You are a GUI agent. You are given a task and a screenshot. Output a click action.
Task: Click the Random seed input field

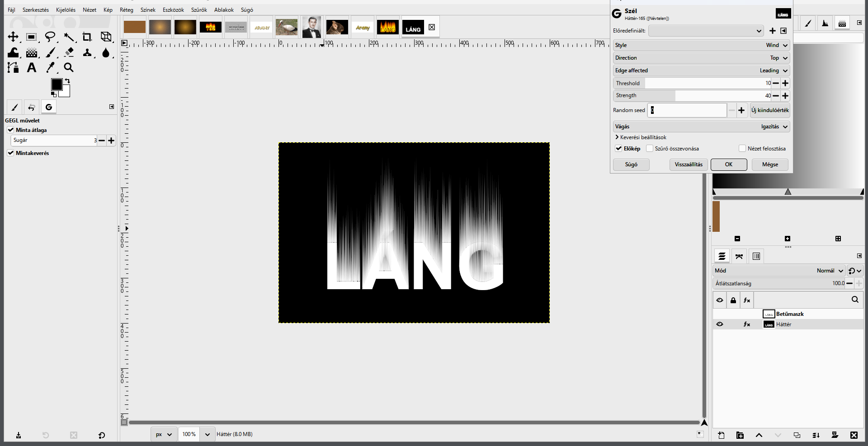(687, 110)
